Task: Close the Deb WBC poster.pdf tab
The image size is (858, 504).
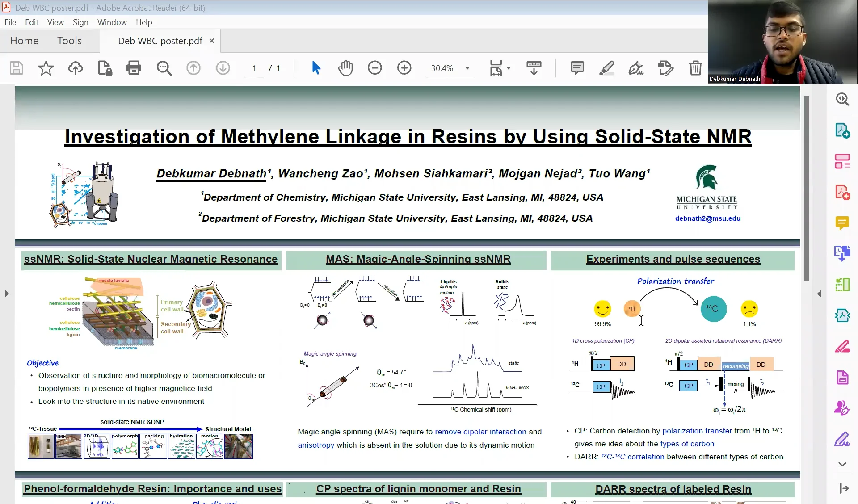Action: point(212,41)
